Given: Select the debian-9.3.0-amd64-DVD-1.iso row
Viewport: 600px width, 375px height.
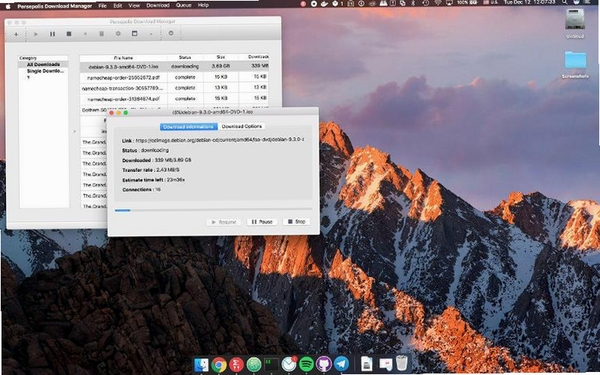Looking at the screenshot, I should coord(174,66).
